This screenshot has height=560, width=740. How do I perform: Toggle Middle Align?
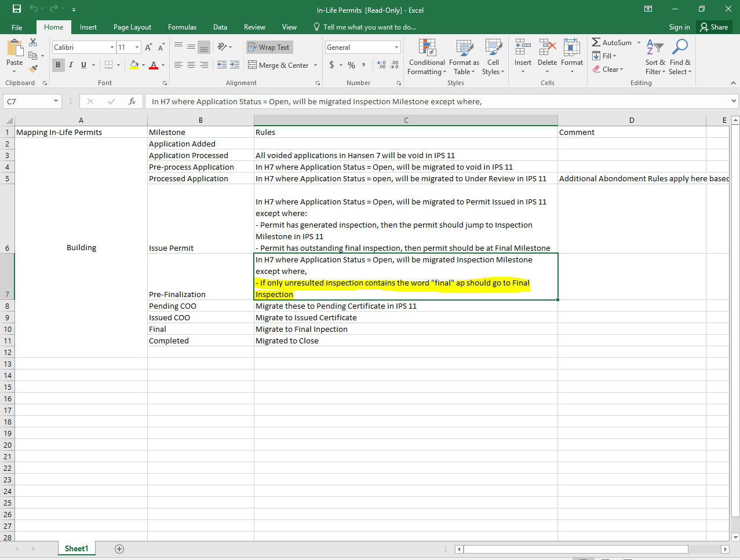[x=191, y=47]
